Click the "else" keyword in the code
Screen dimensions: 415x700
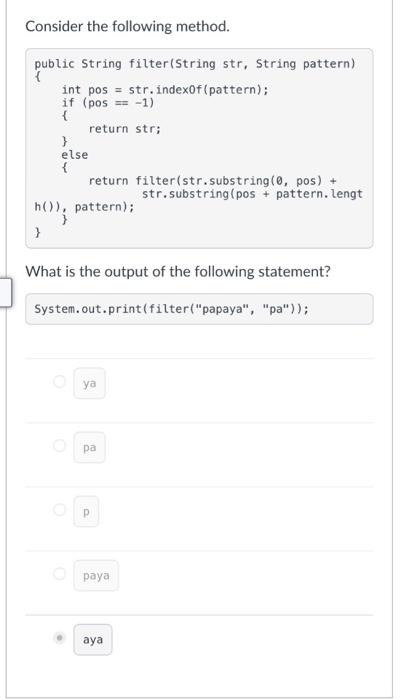[x=75, y=154]
